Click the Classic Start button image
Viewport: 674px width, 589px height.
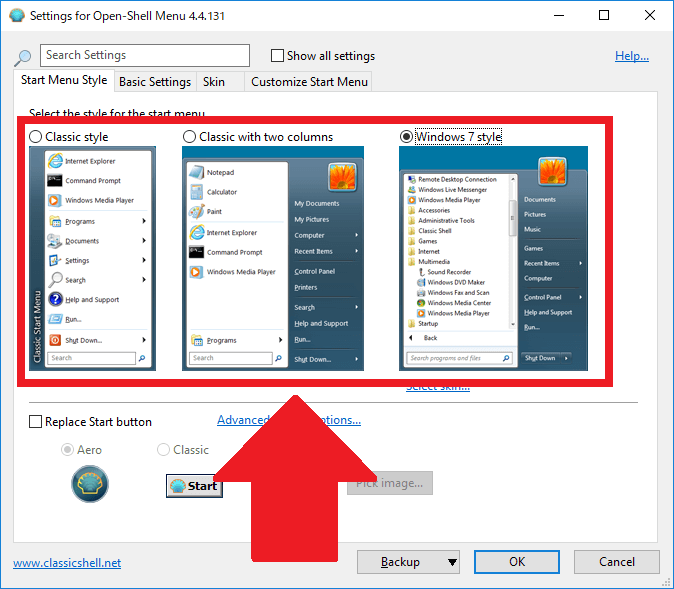193,486
